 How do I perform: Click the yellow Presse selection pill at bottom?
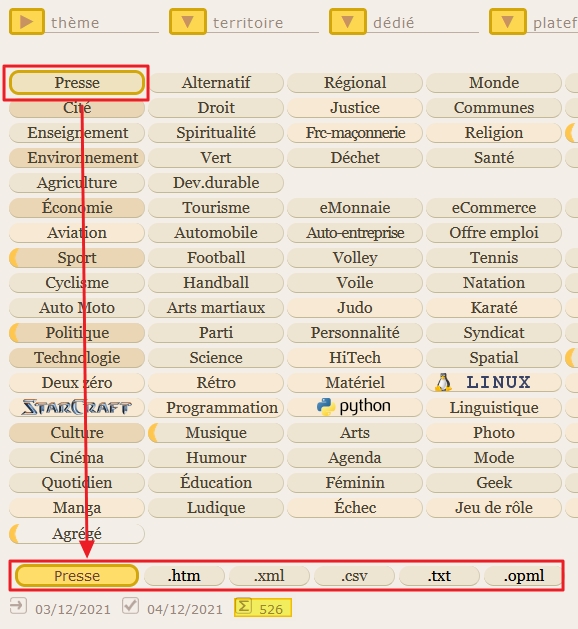(x=77, y=576)
